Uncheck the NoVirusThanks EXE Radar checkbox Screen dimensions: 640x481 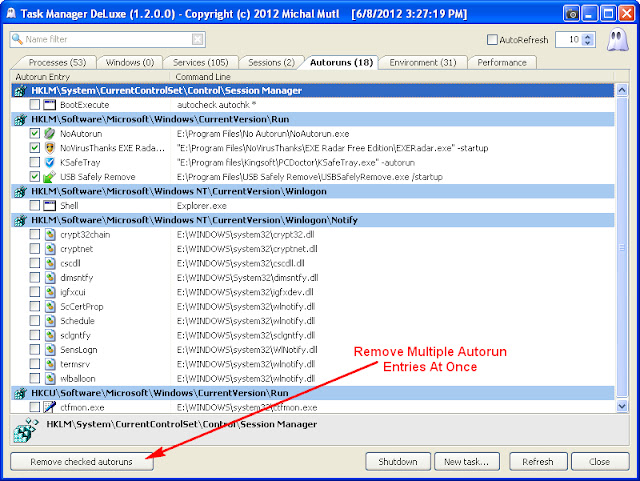[x=35, y=148]
